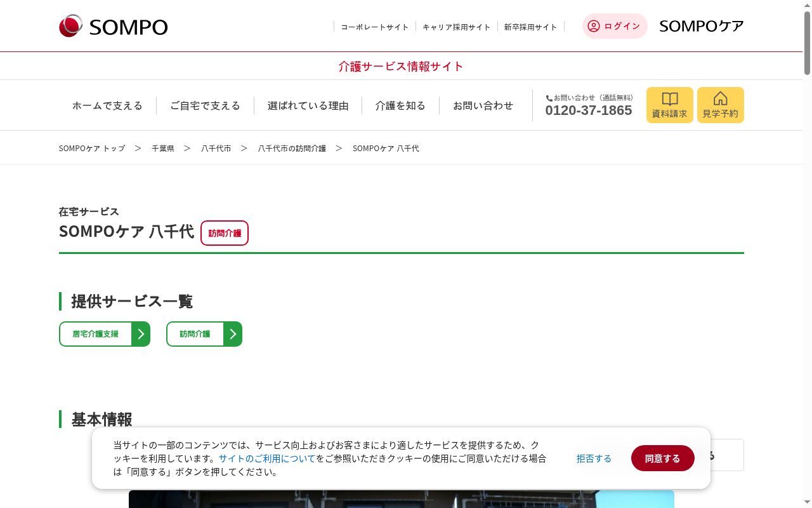The width and height of the screenshot is (812, 508).
Task: Open the 資料請求 book icon button
Action: point(670,105)
